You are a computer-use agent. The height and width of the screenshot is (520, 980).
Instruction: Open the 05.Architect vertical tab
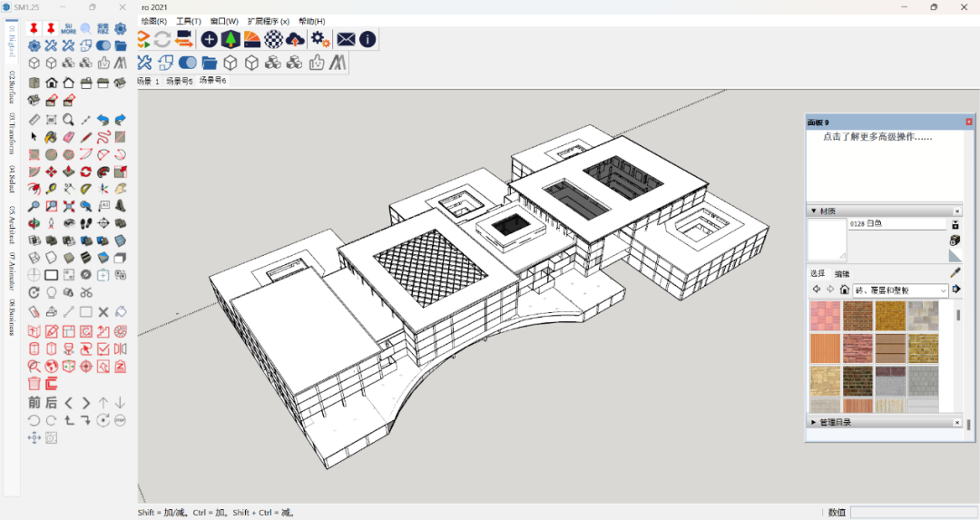11,224
